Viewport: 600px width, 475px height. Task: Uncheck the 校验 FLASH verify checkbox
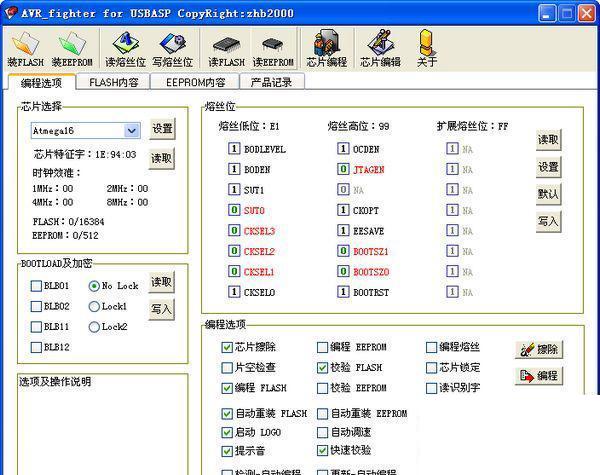click(x=323, y=368)
